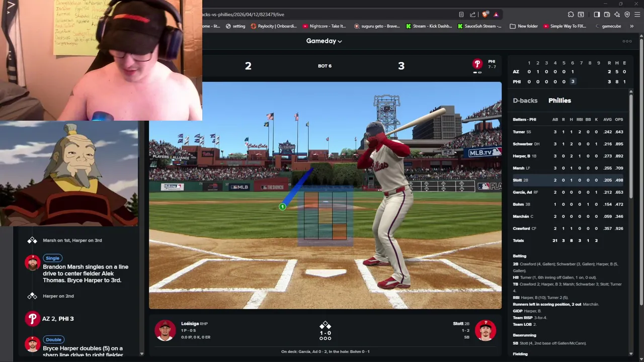Click the BOT 6 inning indicator
Screen dimensions: 644x362
(325, 66)
